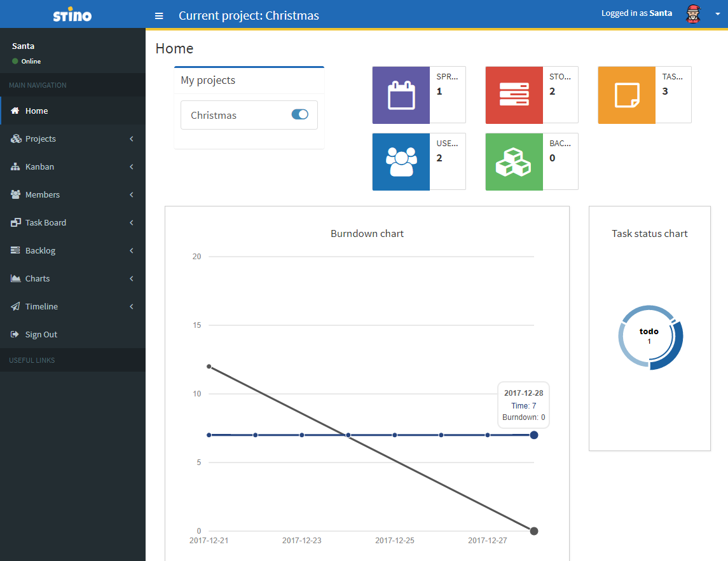Click Current project: Christmas title
Viewport: 728px width, 561px height.
tap(249, 16)
